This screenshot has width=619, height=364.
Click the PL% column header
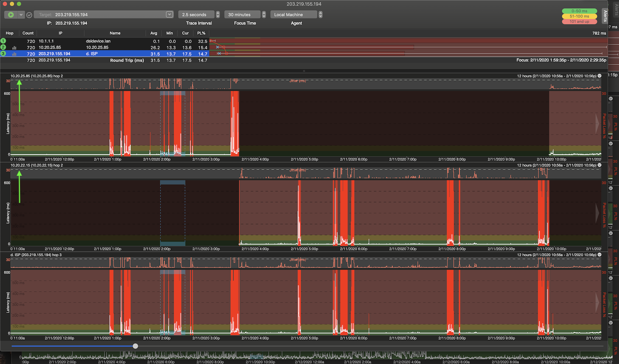[201, 33]
